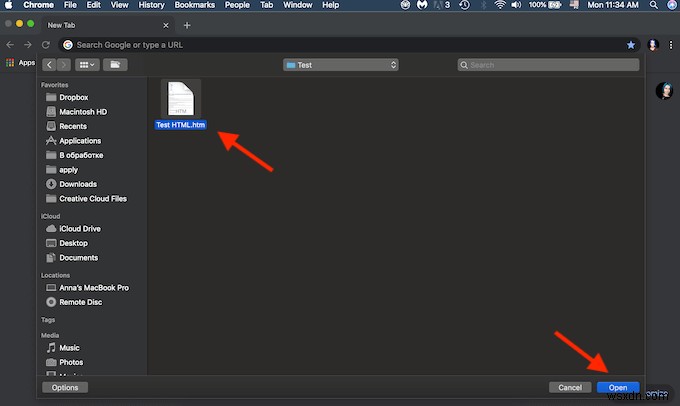Open Dropbox in the sidebar
The width and height of the screenshot is (680, 406).
[x=74, y=98]
